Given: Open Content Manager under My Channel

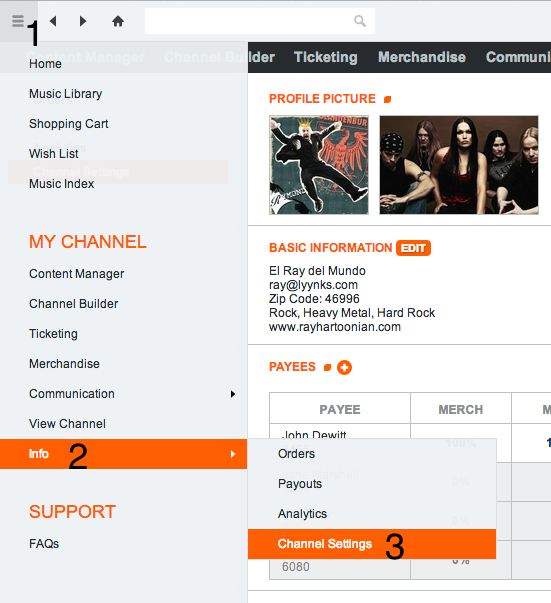Looking at the screenshot, I should 77,274.
